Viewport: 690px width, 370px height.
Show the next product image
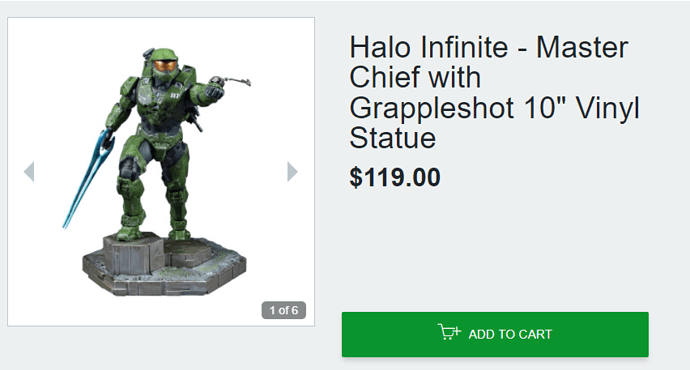(x=292, y=172)
